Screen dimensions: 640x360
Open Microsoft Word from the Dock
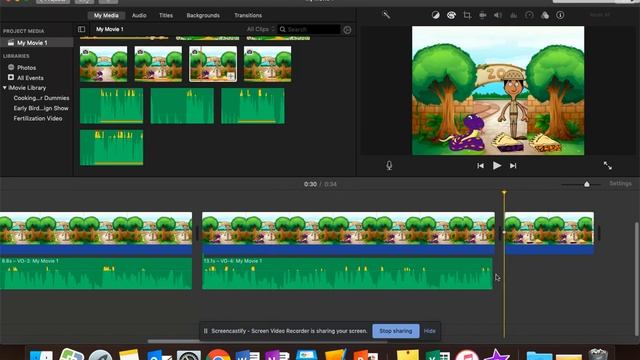pos(247,354)
